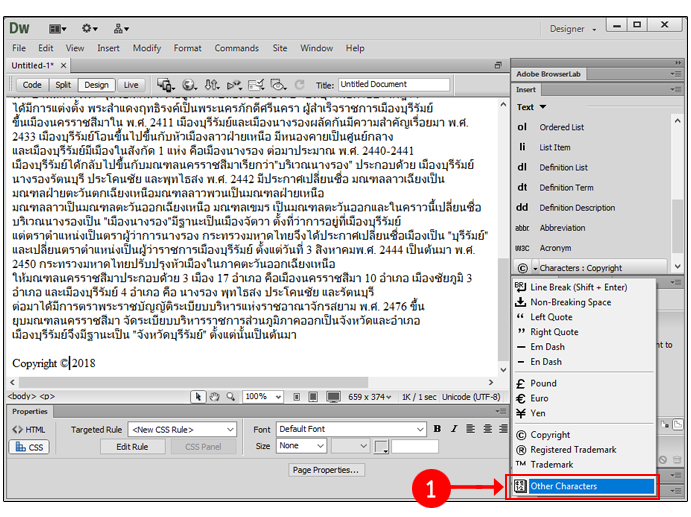Apply Bold formatting in Properties panel
The height and width of the screenshot is (517, 691).
pos(437,429)
